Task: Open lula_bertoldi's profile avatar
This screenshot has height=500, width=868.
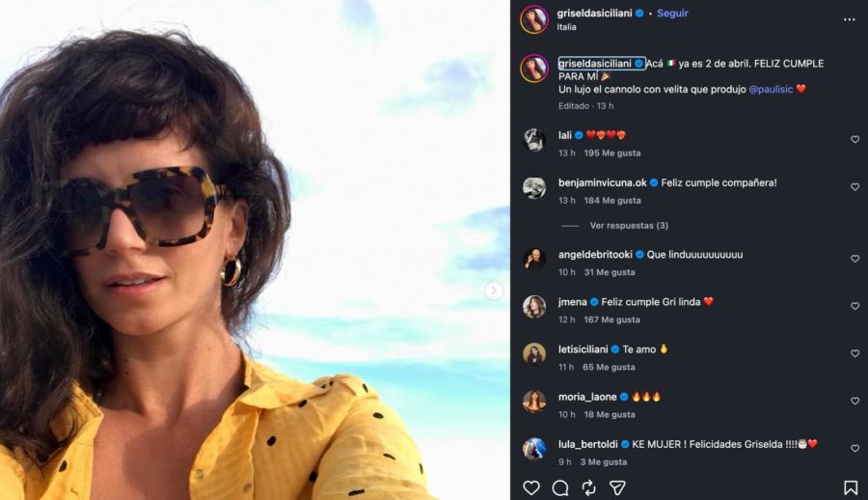Action: pos(534,449)
